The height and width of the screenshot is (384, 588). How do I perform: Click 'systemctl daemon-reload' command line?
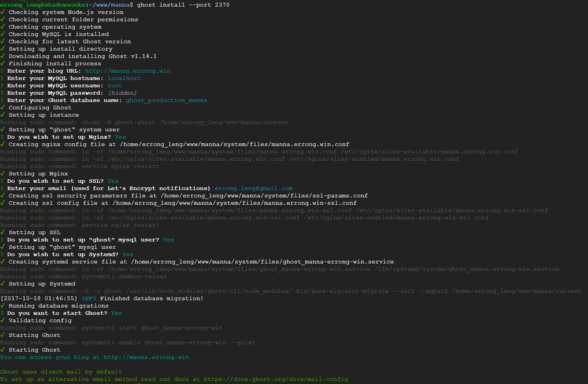pos(83,276)
